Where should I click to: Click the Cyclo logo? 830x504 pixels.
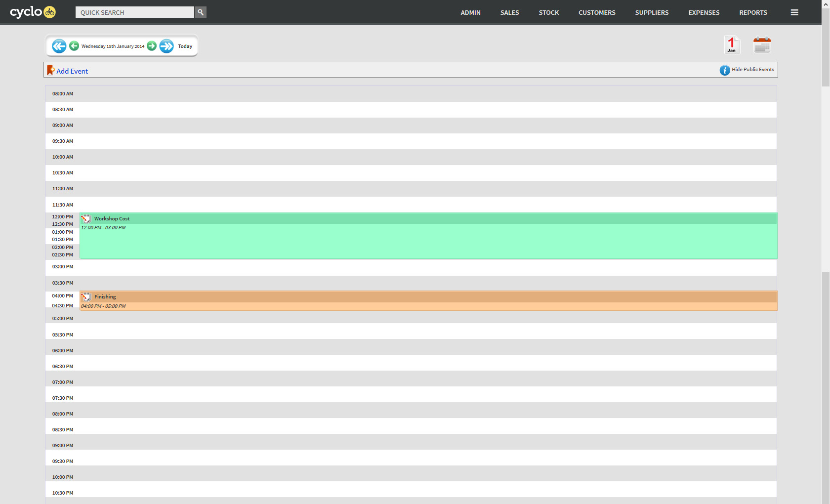coord(33,12)
